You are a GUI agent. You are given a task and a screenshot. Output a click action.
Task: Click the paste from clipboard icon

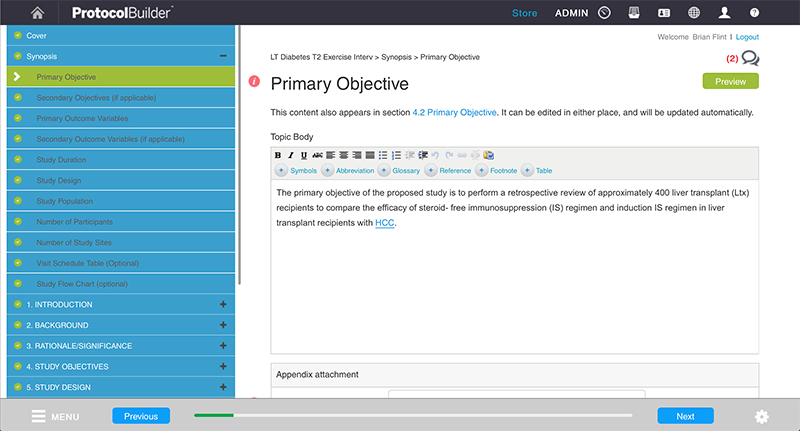489,155
